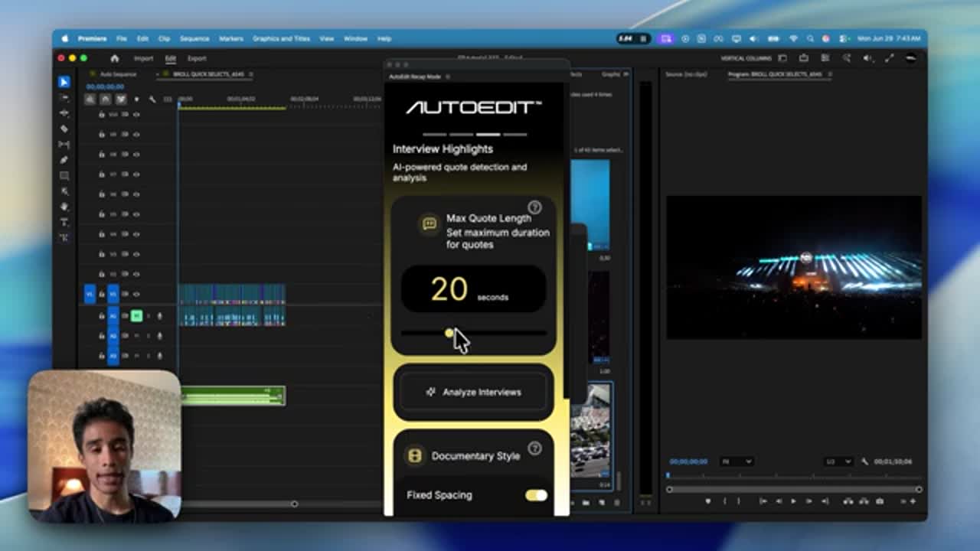Image resolution: width=980 pixels, height=551 pixels.
Task: Open Sequence menu
Action: [194, 38]
